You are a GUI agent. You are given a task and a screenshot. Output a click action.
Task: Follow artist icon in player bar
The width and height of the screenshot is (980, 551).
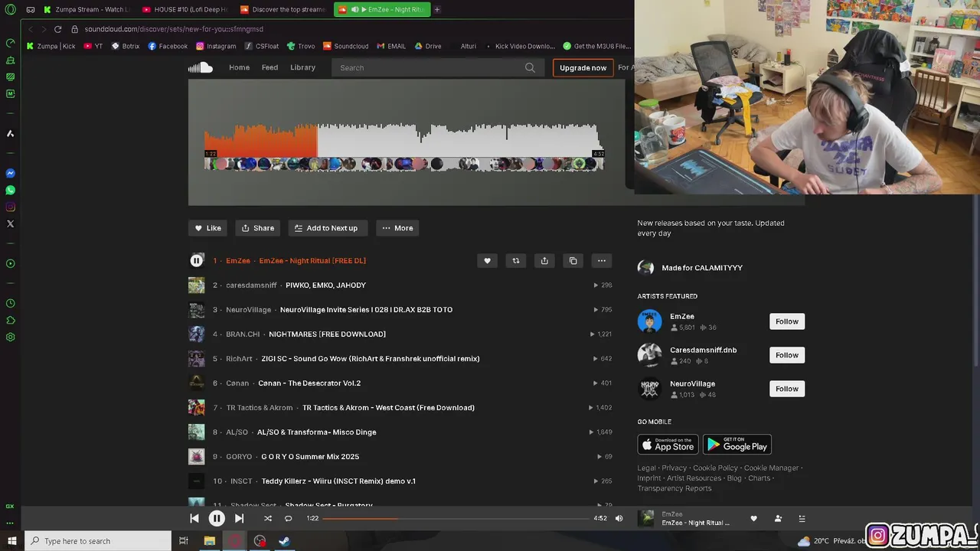(778, 519)
